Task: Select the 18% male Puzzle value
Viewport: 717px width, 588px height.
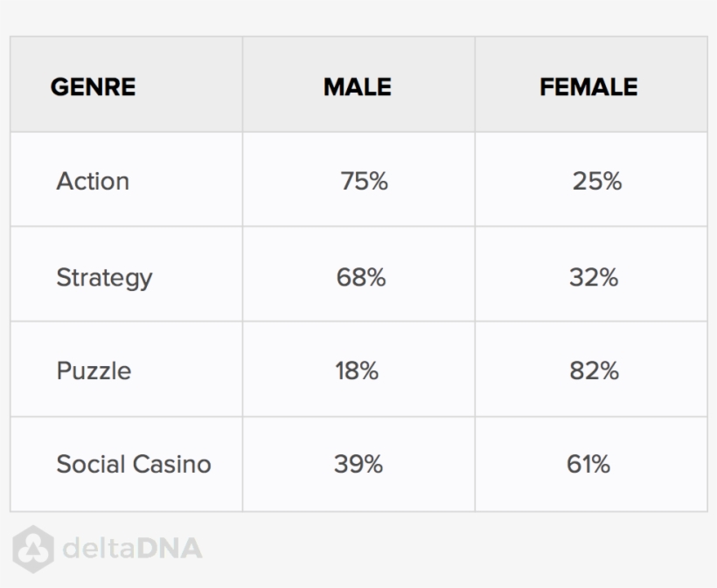Action: tap(357, 370)
